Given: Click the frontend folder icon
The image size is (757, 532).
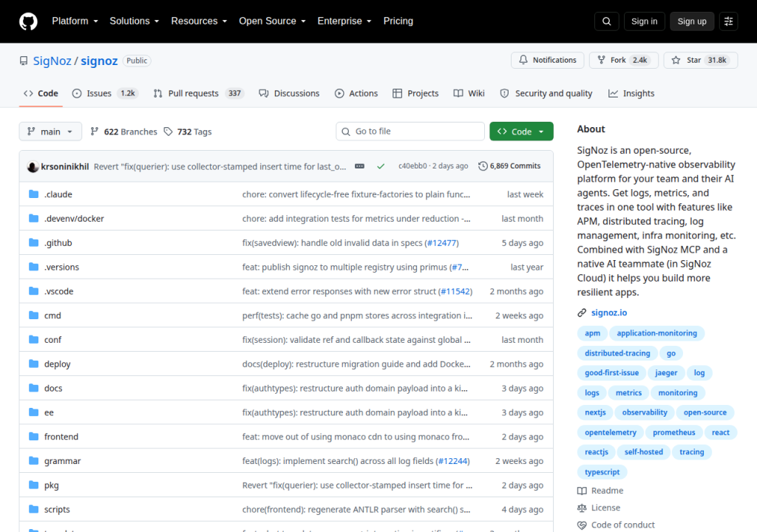Looking at the screenshot, I should tap(34, 437).
